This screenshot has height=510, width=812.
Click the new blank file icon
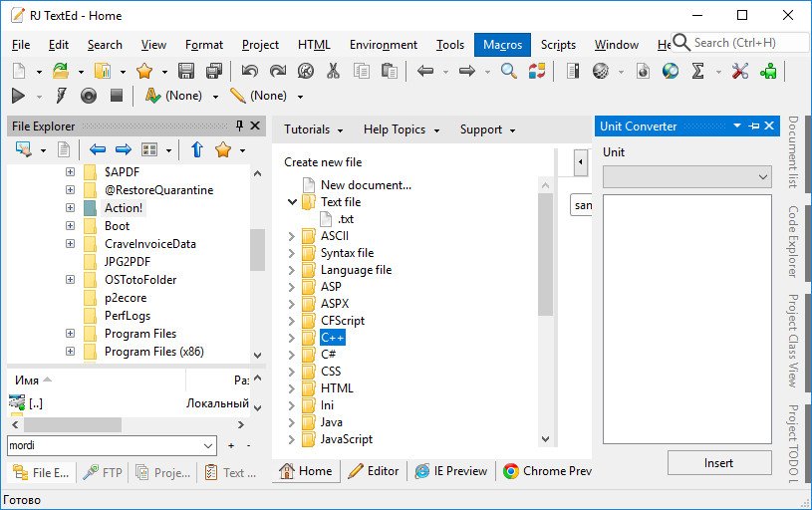pos(19,71)
